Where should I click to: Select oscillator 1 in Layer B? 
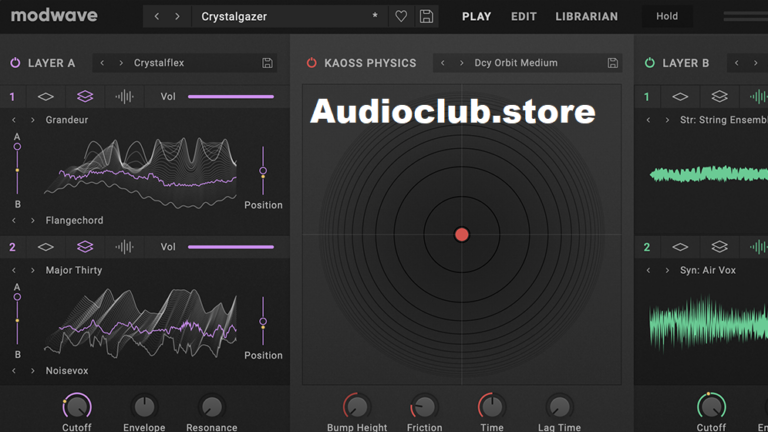[647, 97]
